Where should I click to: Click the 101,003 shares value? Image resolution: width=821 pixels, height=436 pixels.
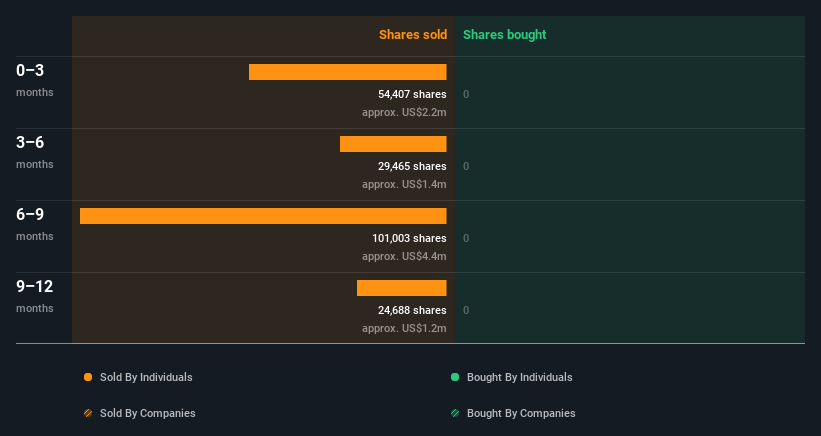click(x=409, y=238)
